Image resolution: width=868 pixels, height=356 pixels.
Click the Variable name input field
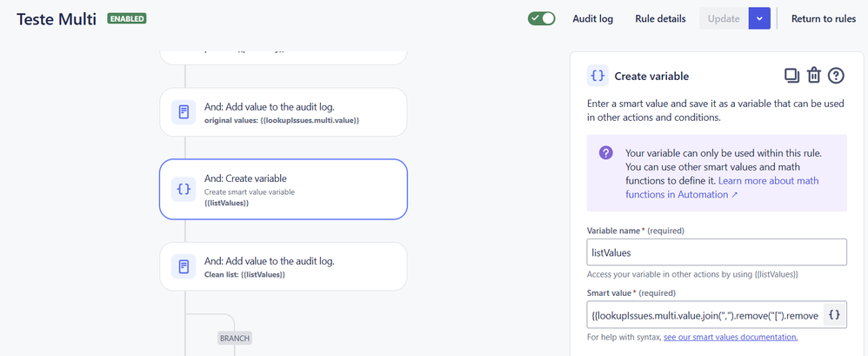tap(717, 252)
